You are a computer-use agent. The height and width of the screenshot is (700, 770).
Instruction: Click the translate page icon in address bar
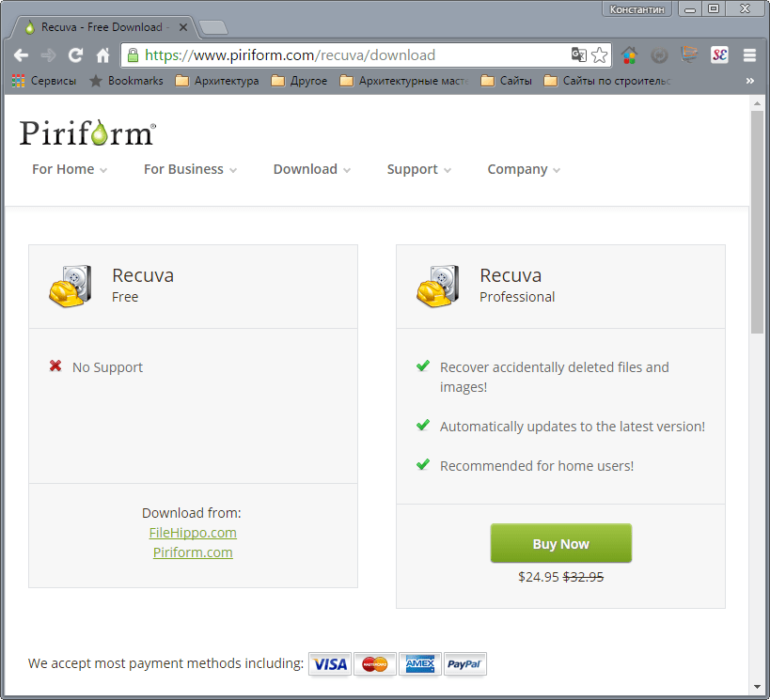click(x=579, y=54)
